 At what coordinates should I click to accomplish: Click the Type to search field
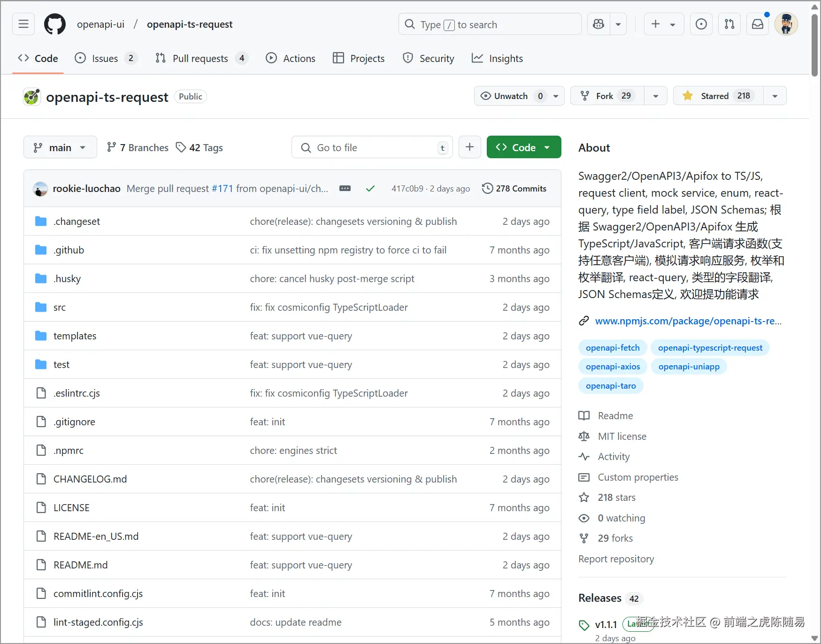tap(490, 24)
